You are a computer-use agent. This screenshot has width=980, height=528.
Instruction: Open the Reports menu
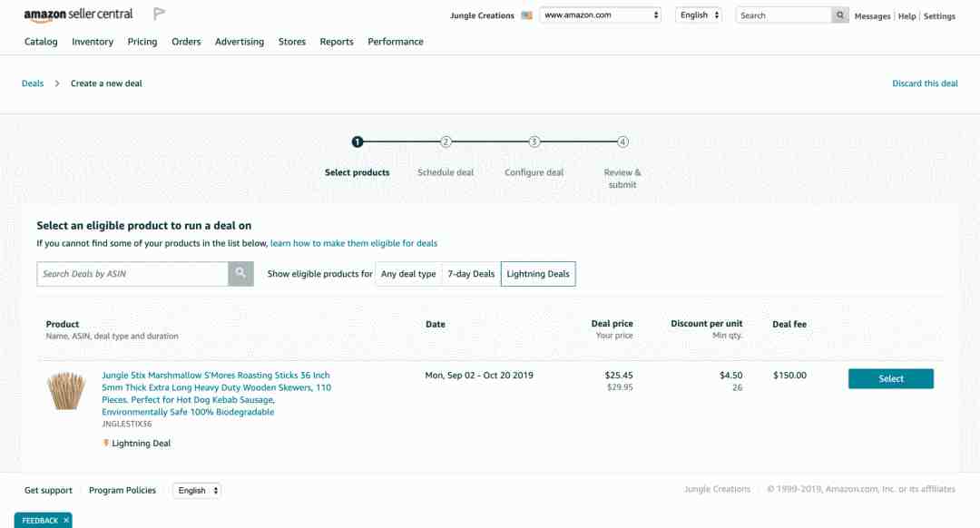pos(337,42)
